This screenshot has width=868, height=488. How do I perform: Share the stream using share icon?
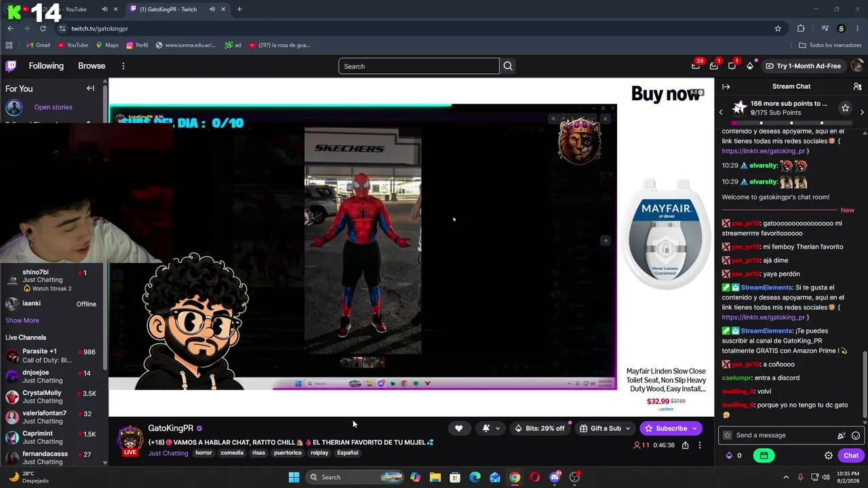tap(685, 445)
